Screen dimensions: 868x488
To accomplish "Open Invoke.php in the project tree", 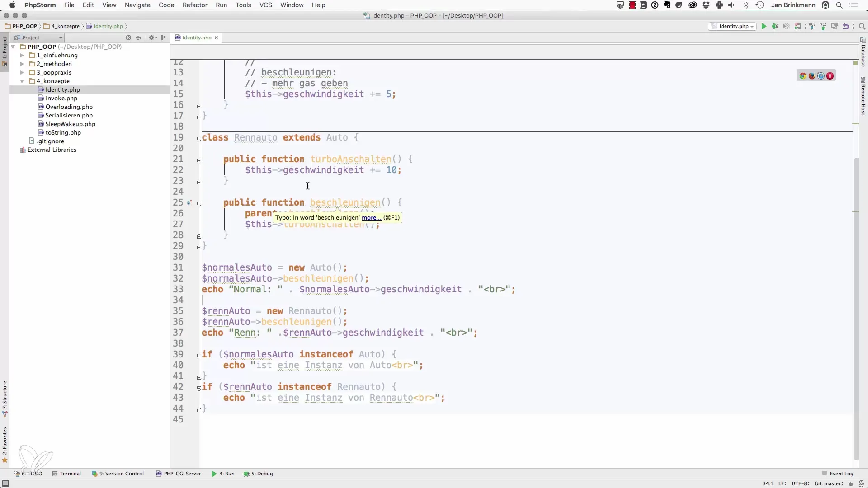I will [61, 98].
